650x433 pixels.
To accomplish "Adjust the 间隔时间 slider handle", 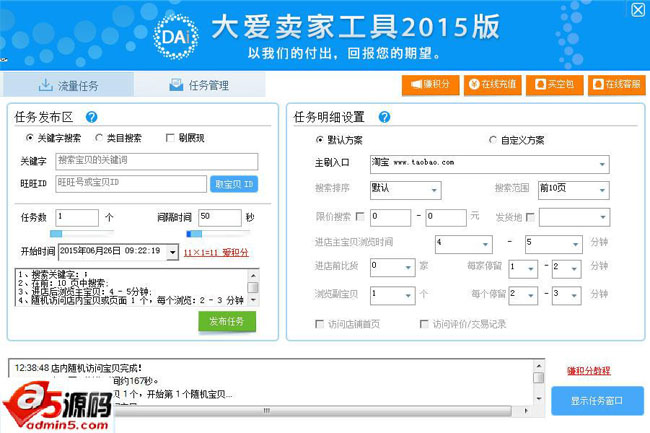I will click(194, 234).
